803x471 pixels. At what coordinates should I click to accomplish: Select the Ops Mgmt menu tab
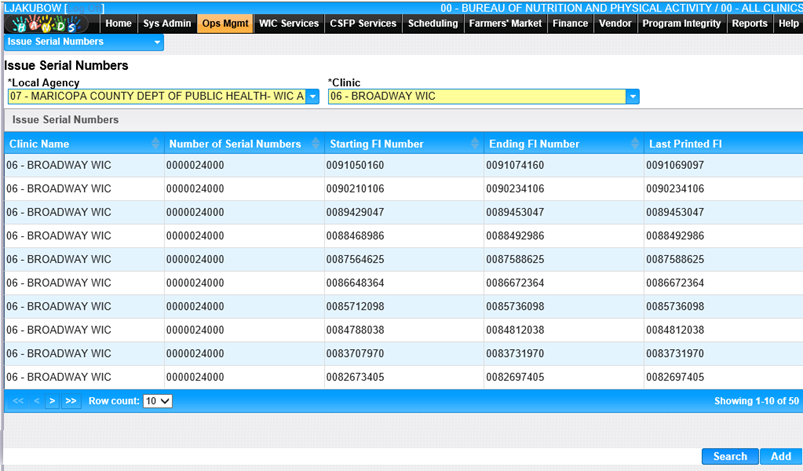coord(225,24)
